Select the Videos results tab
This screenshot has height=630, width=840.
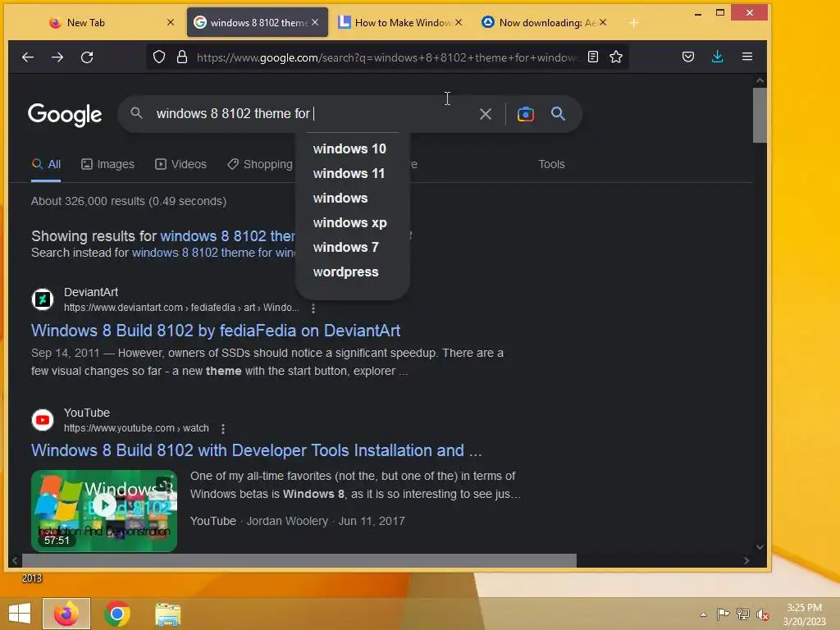point(180,164)
